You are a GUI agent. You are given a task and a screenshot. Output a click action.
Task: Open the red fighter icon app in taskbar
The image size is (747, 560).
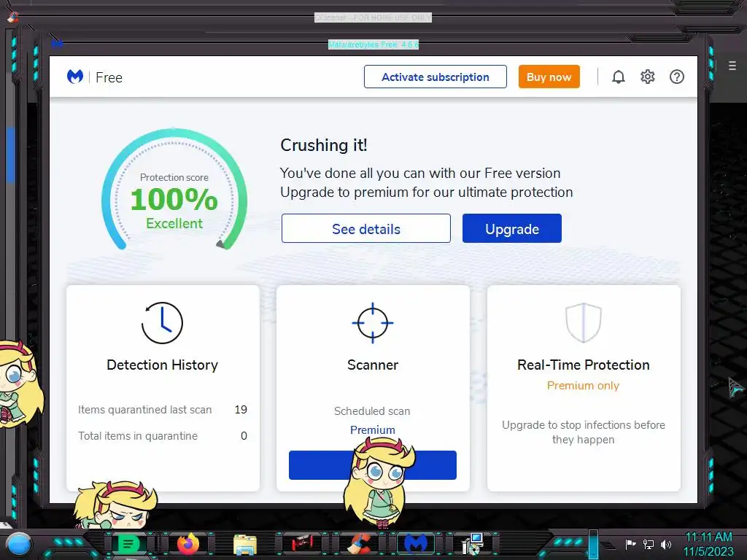[301, 543]
